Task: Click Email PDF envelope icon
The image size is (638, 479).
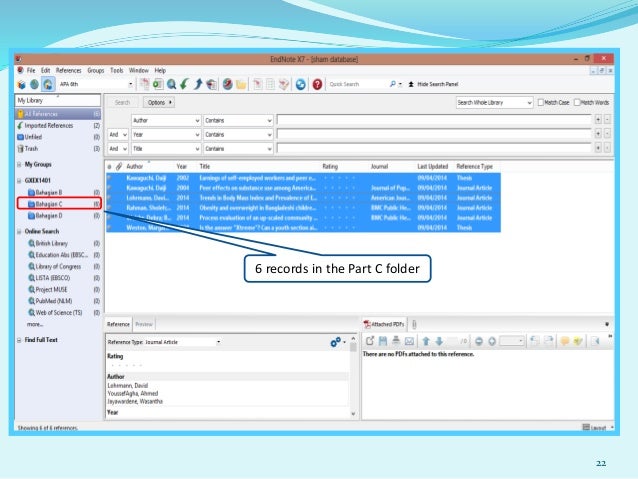Action: tap(409, 341)
